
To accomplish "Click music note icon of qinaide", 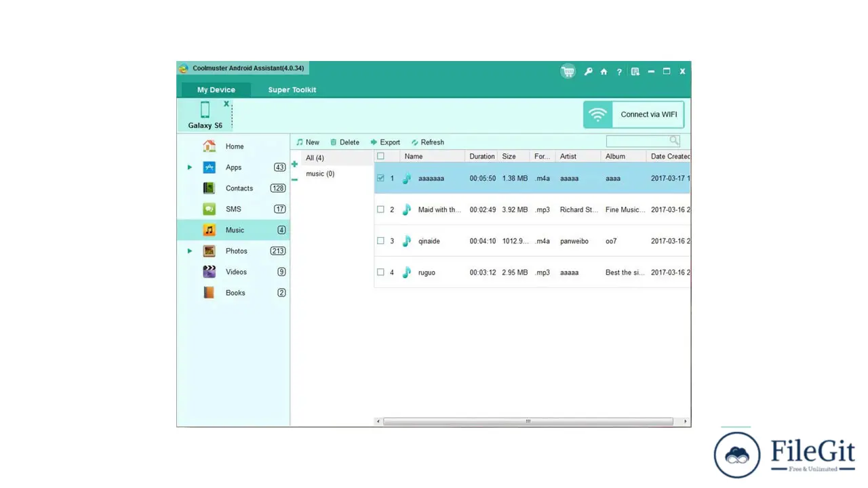I will point(406,241).
